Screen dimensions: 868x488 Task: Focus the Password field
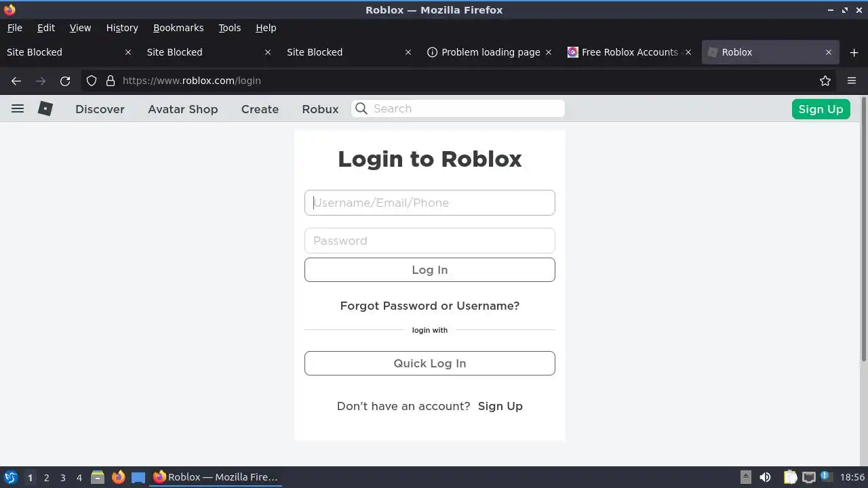430,241
